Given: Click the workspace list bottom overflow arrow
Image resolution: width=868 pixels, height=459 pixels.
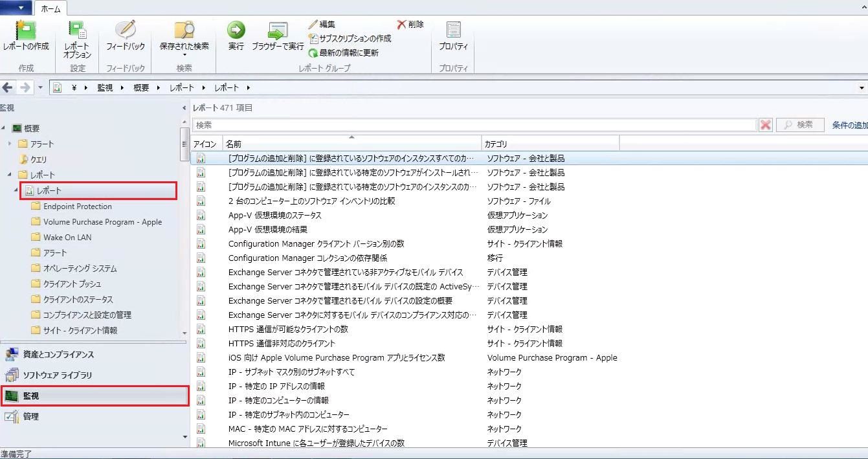Looking at the screenshot, I should [x=185, y=437].
